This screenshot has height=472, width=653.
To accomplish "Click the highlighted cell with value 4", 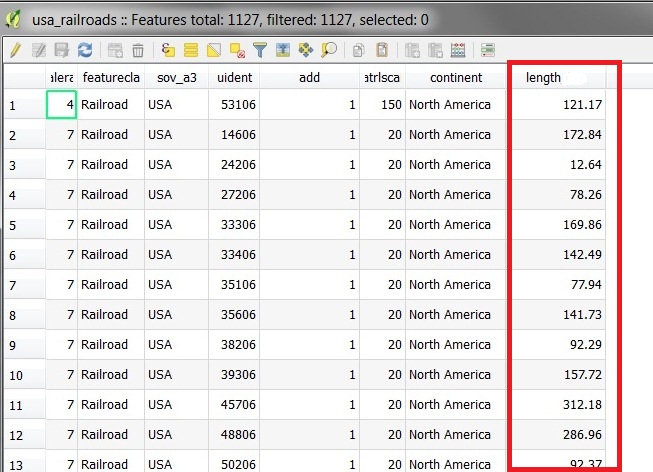I will pyautogui.click(x=62, y=105).
